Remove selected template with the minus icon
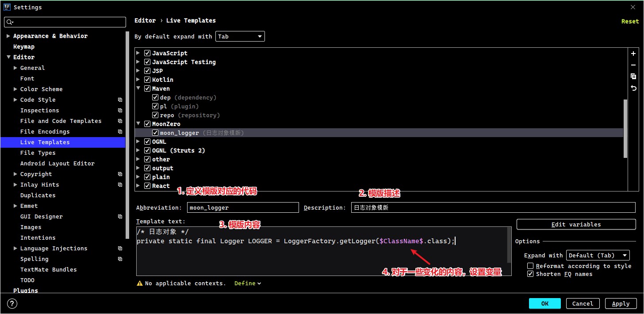Image resolution: width=644 pixels, height=314 pixels. click(633, 65)
